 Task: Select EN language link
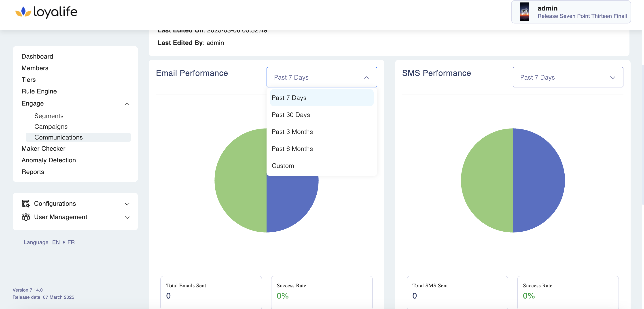click(x=56, y=242)
